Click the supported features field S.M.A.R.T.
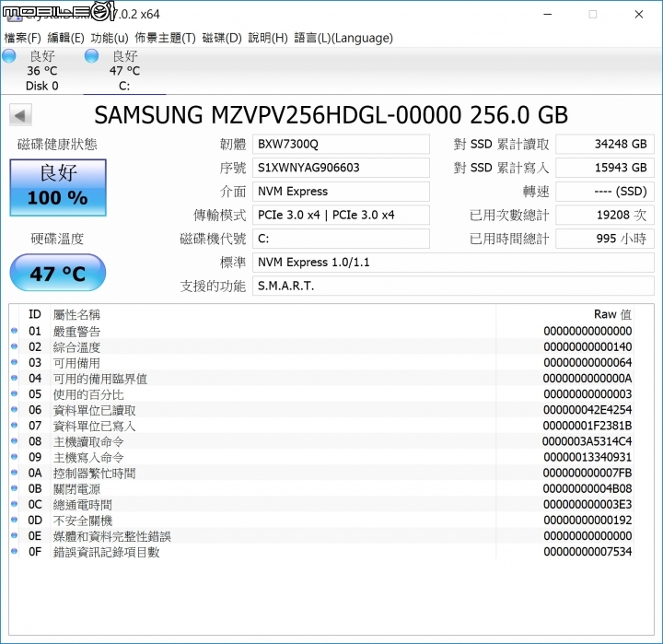Image resolution: width=663 pixels, height=644 pixels. [x=453, y=286]
